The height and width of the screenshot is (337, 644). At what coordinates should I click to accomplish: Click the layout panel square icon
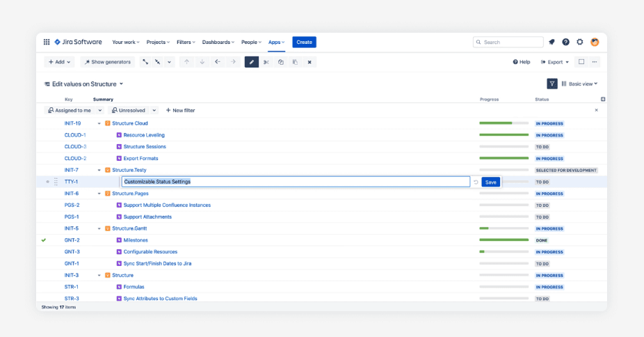tap(581, 62)
